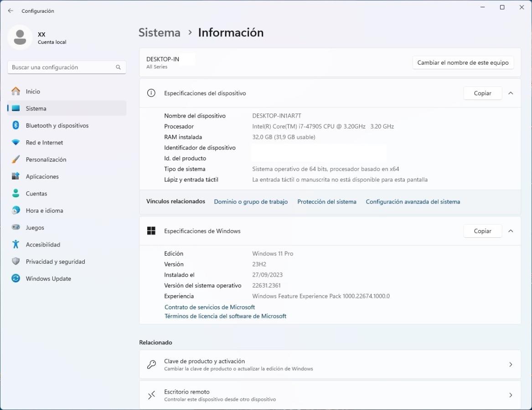This screenshot has width=532, height=410.
Task: Click the Windows Update refresh icon
Action: click(16, 278)
